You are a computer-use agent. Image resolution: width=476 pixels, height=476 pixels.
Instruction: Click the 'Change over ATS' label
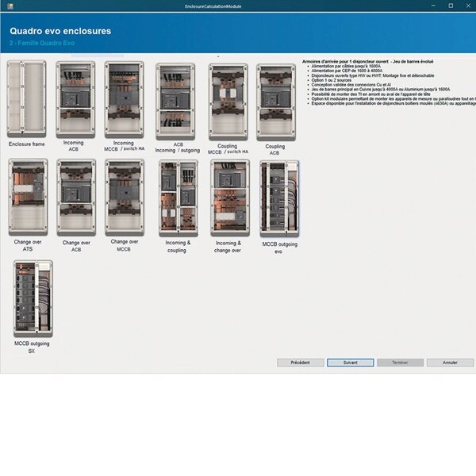click(x=28, y=245)
